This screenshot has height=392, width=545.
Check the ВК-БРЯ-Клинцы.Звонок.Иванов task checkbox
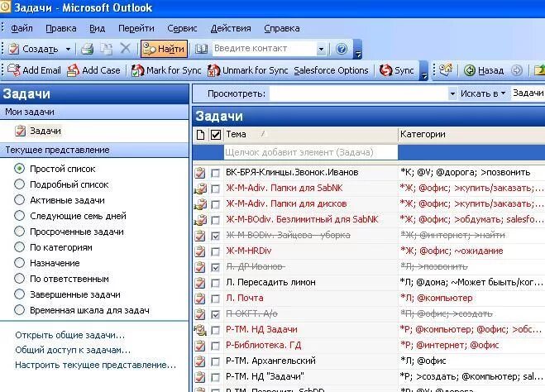(x=216, y=173)
